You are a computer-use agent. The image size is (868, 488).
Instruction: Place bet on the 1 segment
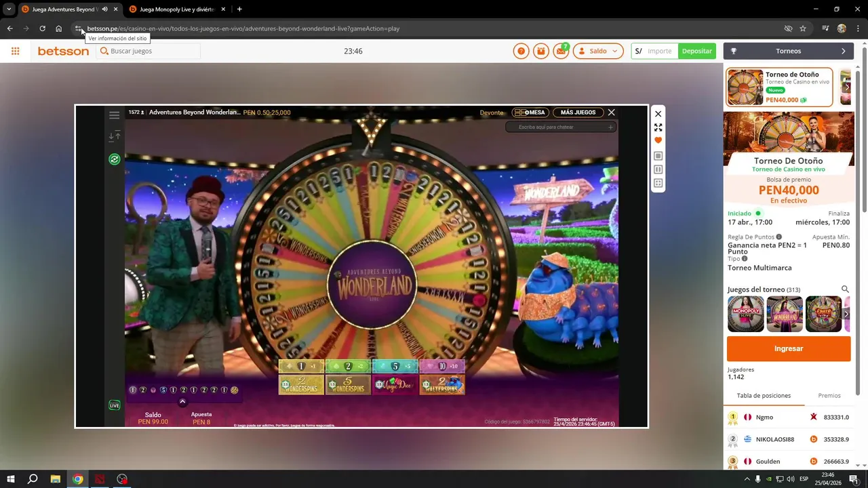click(301, 366)
